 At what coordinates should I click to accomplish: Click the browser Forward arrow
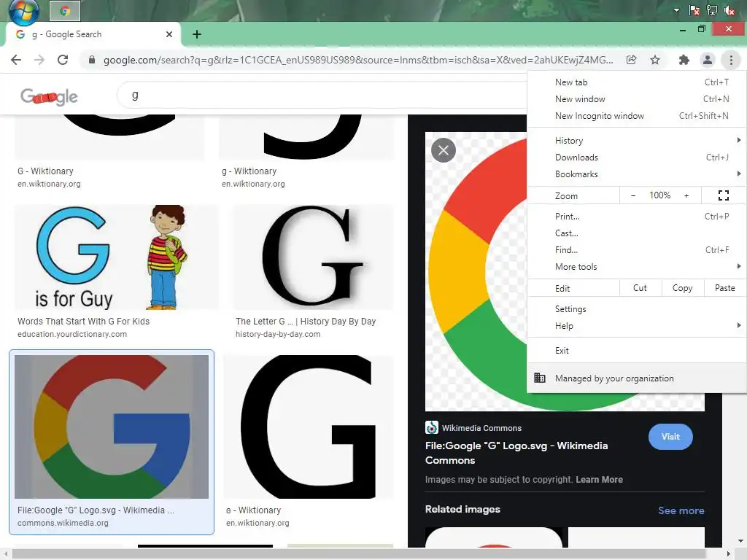click(39, 60)
